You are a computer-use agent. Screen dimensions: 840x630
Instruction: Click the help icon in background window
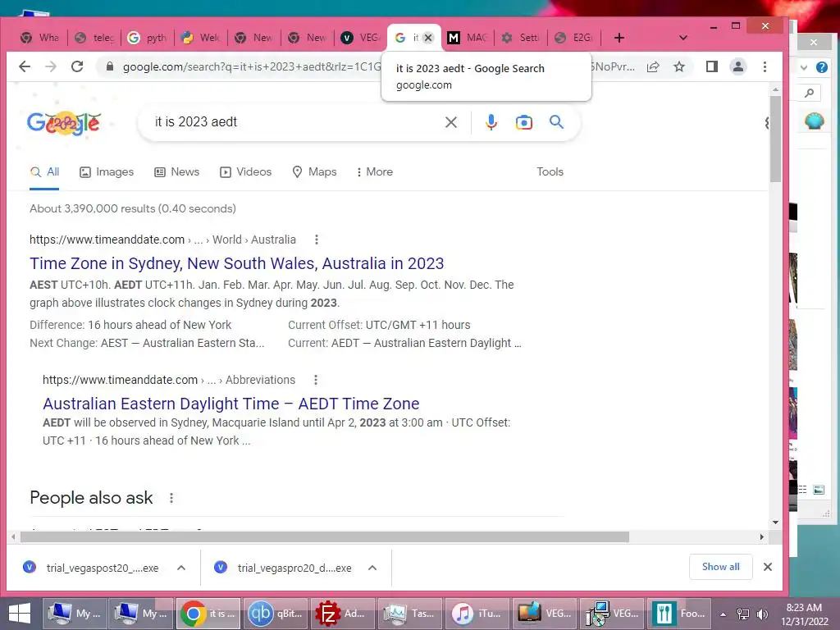(822, 67)
